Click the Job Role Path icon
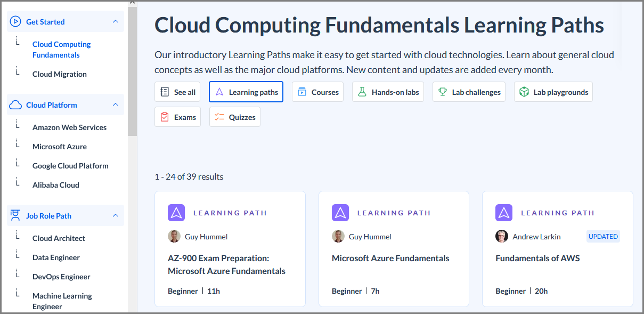The height and width of the screenshot is (314, 644). 16,215
